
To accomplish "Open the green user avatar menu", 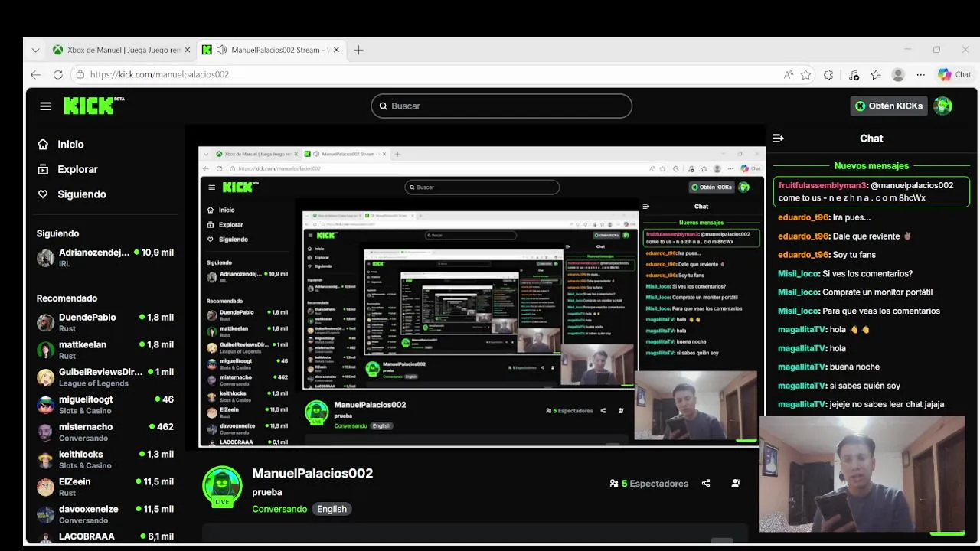I will [943, 106].
